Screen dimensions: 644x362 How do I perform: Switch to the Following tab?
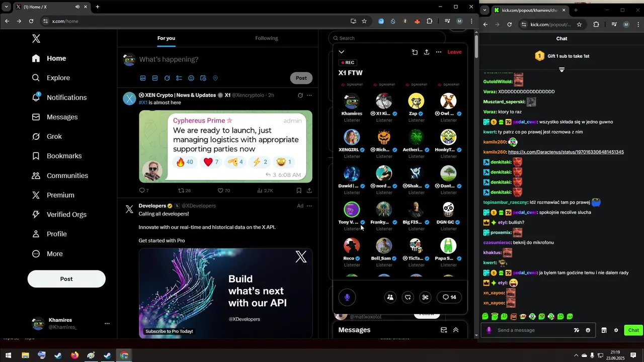pos(266,38)
